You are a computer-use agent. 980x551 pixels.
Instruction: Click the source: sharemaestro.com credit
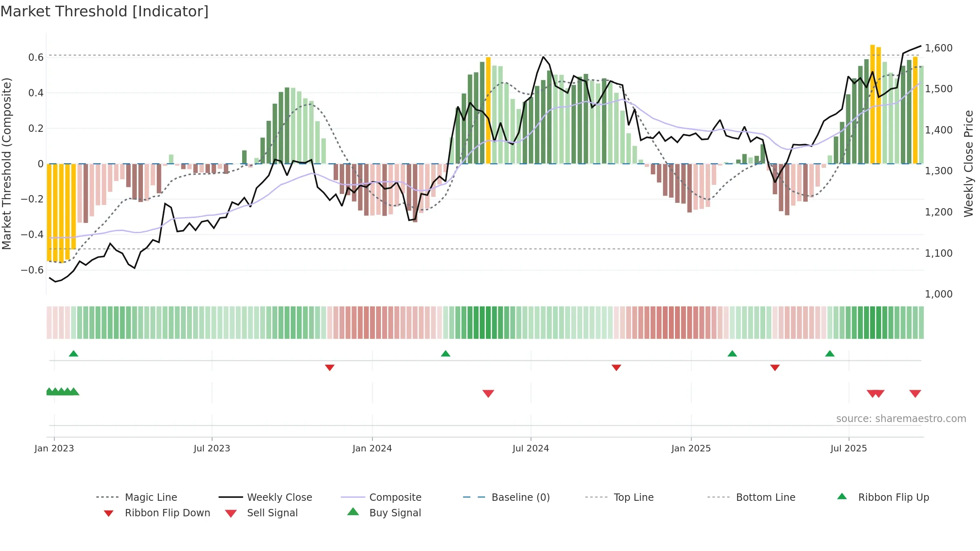901,419
